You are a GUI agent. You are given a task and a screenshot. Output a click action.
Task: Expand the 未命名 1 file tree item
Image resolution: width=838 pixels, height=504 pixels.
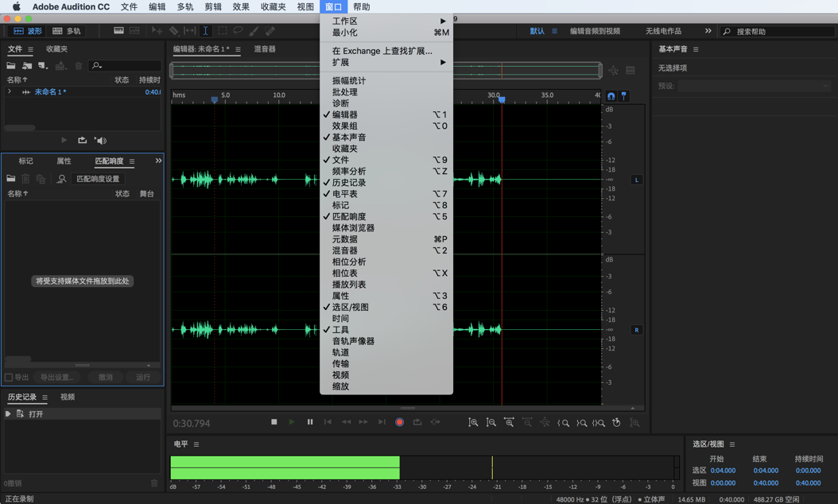click(x=10, y=92)
